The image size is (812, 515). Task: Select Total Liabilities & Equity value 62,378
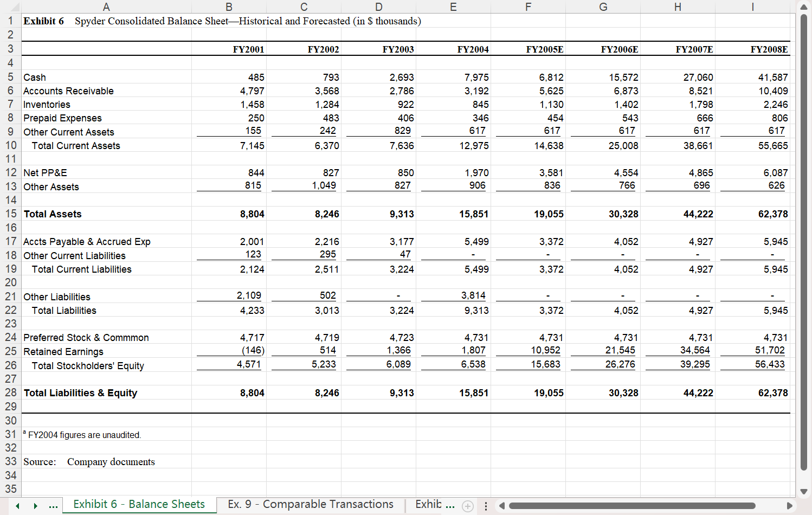pyautogui.click(x=752, y=392)
